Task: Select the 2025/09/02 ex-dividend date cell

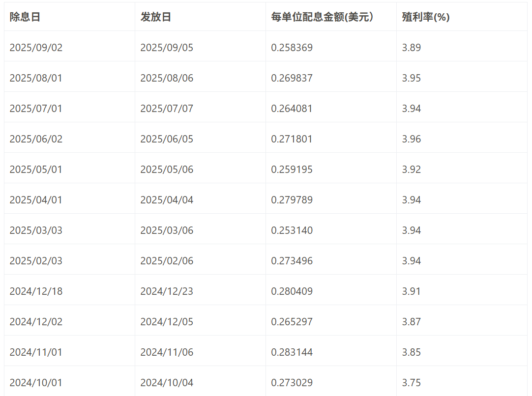Action: (35, 47)
